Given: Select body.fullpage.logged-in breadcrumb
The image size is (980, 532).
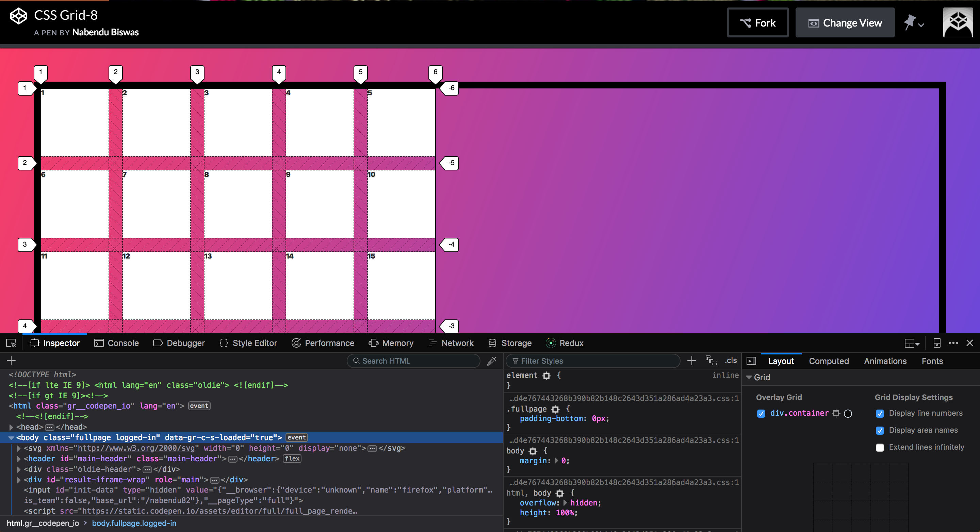Looking at the screenshot, I should click(x=134, y=523).
